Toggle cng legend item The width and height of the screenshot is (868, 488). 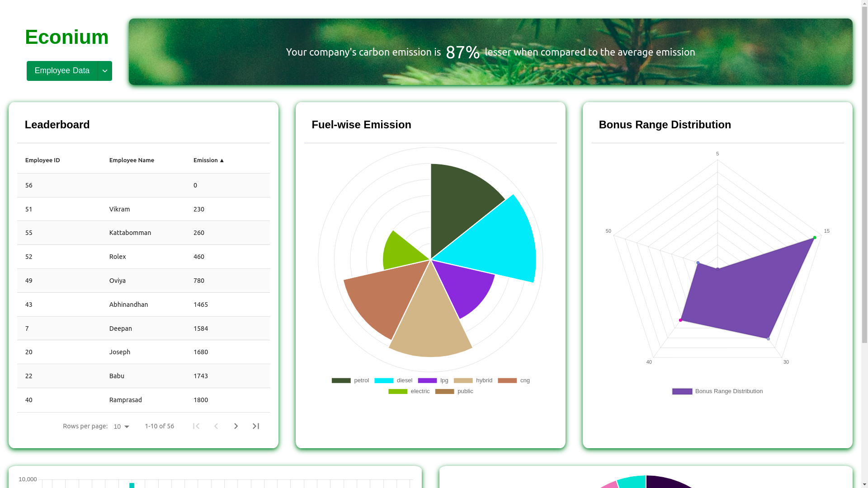coord(514,380)
